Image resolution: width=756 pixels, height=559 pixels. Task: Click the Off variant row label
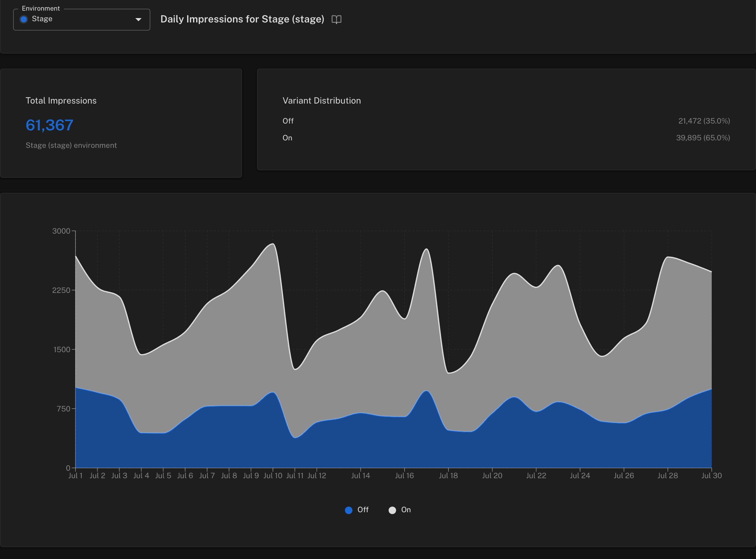point(288,121)
